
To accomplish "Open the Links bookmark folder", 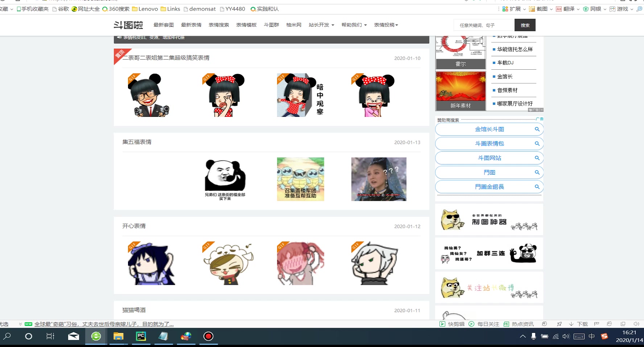I will coord(170,9).
